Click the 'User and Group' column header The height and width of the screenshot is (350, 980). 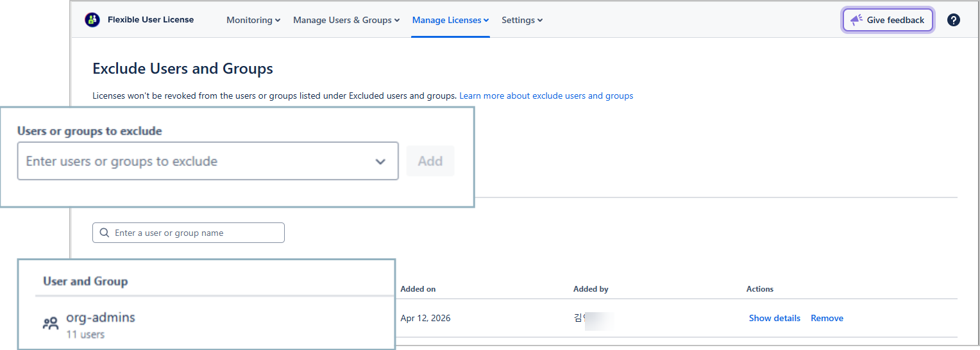pyautogui.click(x=85, y=281)
